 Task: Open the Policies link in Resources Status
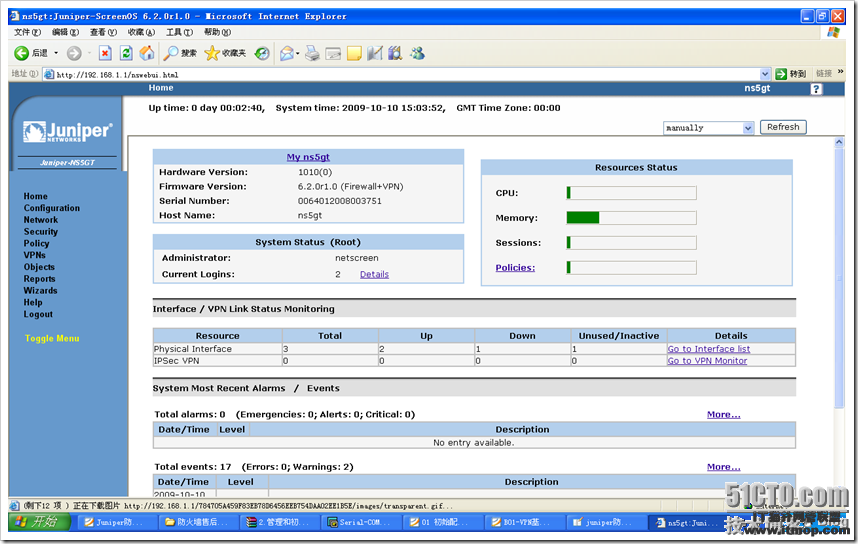coord(515,268)
